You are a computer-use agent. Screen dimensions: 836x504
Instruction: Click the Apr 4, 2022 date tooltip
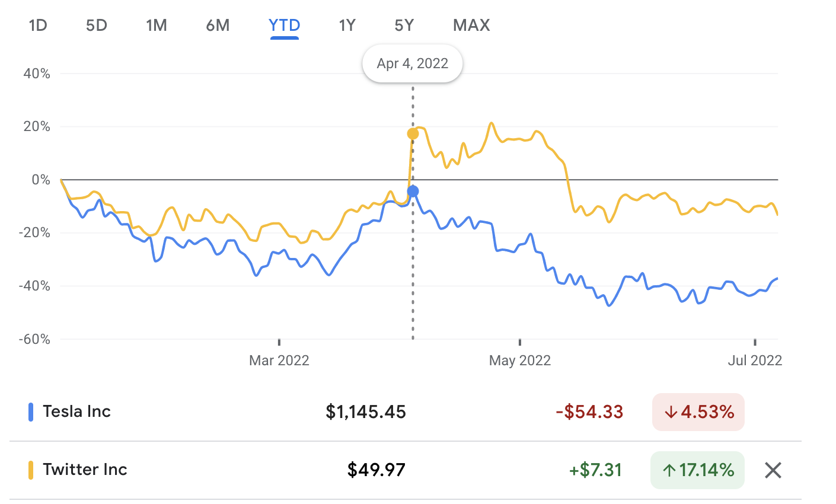pyautogui.click(x=413, y=63)
